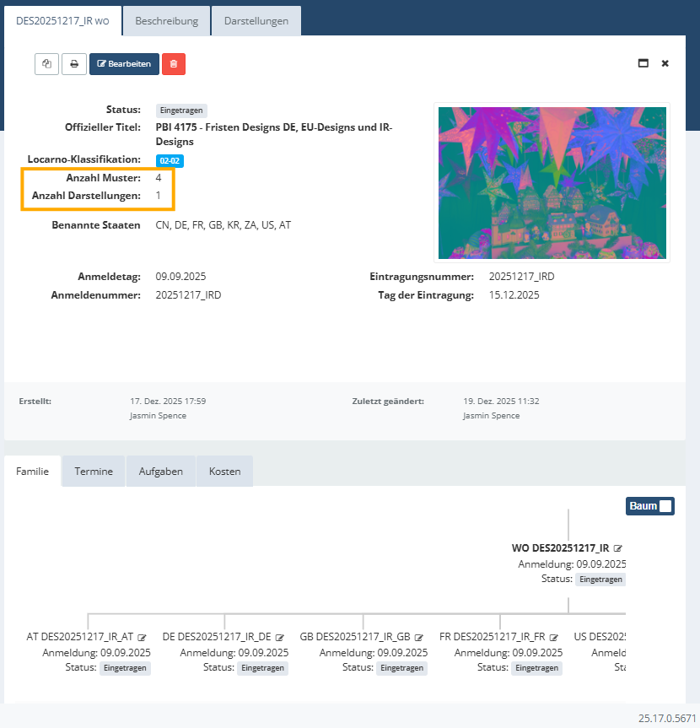Click Anmeldenummer value 20251217_IRD
Viewport: 700px width, 728px height.
pyautogui.click(x=188, y=295)
